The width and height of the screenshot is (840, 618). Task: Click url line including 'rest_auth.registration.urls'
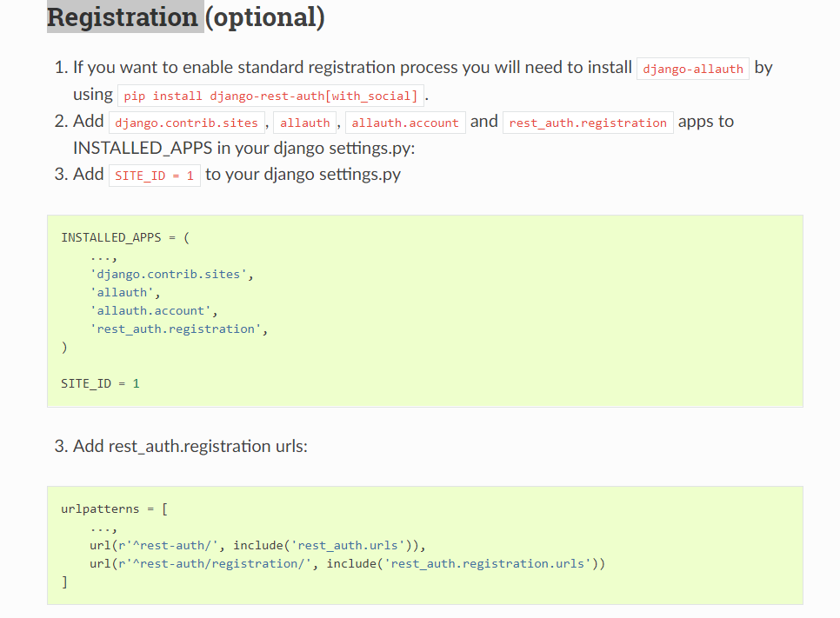pos(347,563)
